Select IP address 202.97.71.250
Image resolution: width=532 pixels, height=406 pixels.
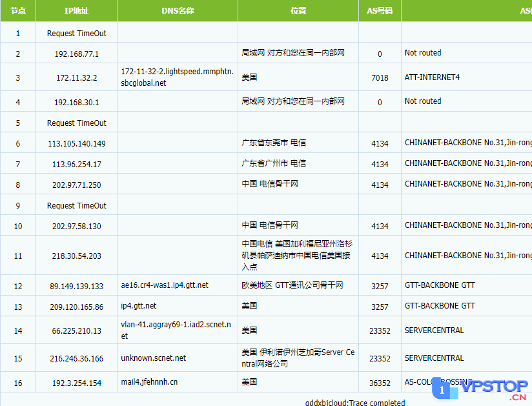(77, 185)
